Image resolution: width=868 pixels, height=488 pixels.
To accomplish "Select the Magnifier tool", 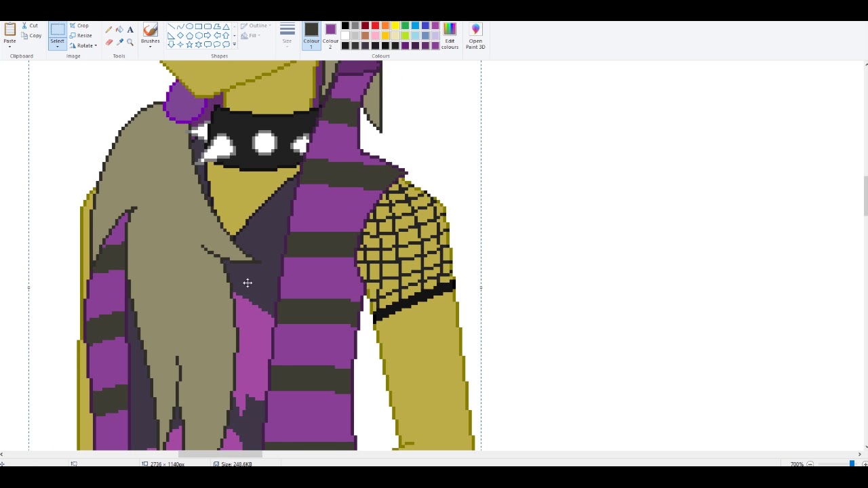I will click(x=130, y=42).
